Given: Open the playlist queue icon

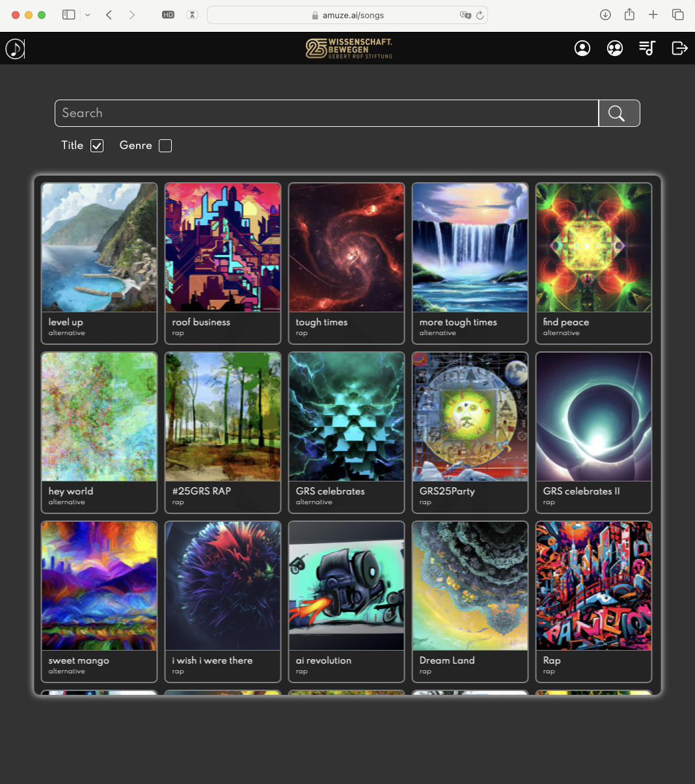Looking at the screenshot, I should [x=647, y=48].
